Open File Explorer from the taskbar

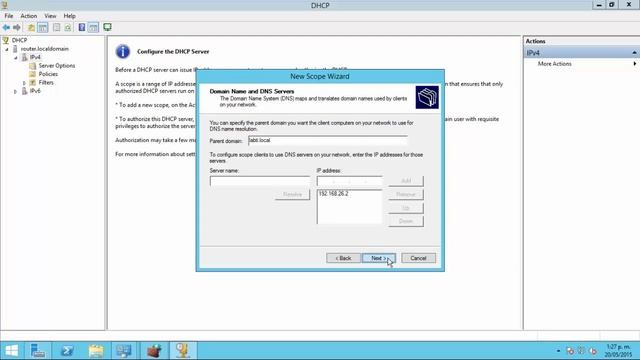point(96,351)
